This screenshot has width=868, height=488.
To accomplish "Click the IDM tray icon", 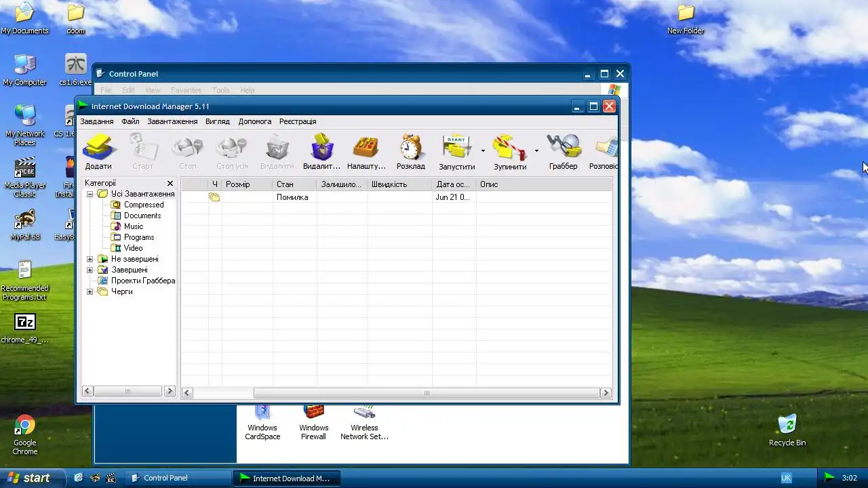I will pyautogui.click(x=829, y=478).
